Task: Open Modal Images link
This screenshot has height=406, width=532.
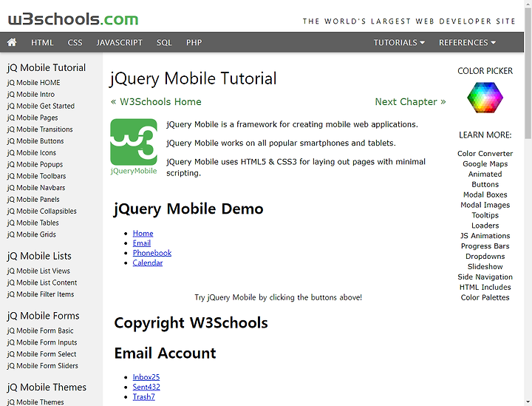Action: point(485,205)
